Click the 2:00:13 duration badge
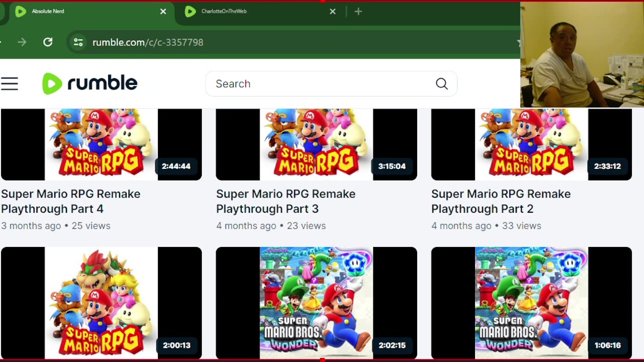Image resolution: width=644 pixels, height=362 pixels. coord(176,345)
